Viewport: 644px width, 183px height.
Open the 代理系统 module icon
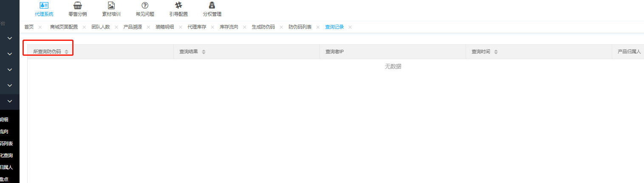tap(44, 6)
